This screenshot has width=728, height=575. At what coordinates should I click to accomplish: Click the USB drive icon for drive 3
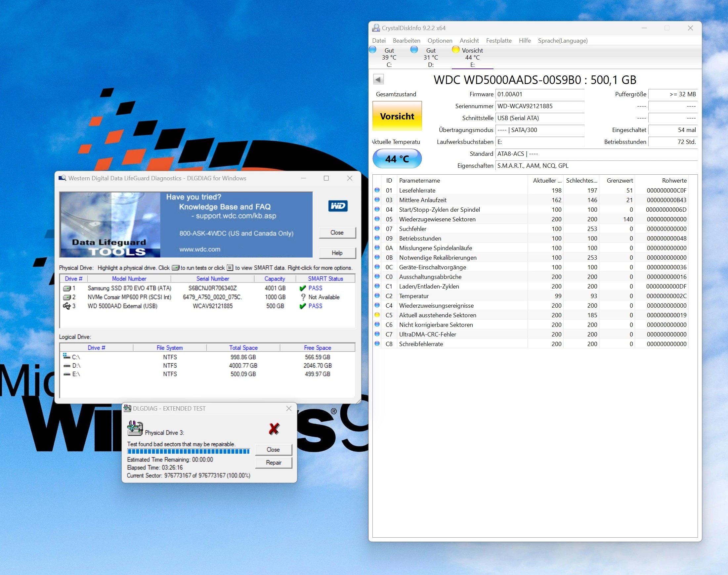coord(66,306)
